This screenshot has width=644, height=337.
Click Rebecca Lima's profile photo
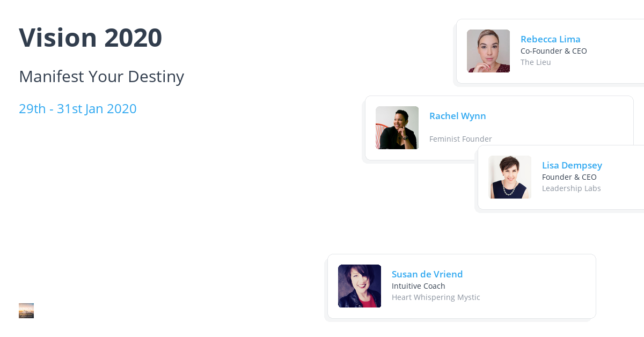[x=488, y=51]
